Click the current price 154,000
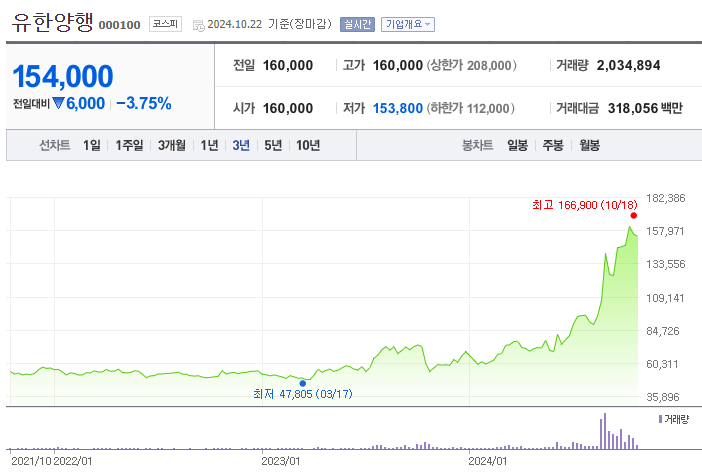Image resolution: width=702 pixels, height=473 pixels. click(x=63, y=76)
